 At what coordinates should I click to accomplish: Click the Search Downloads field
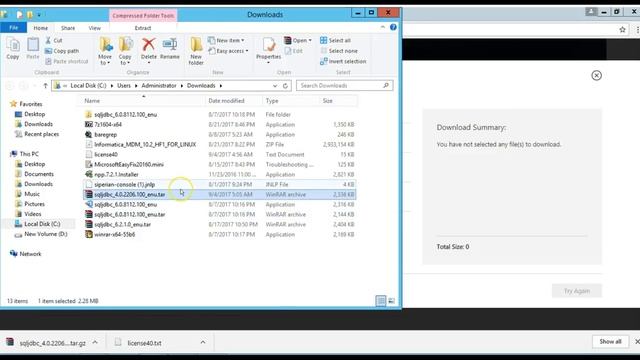coord(344,86)
